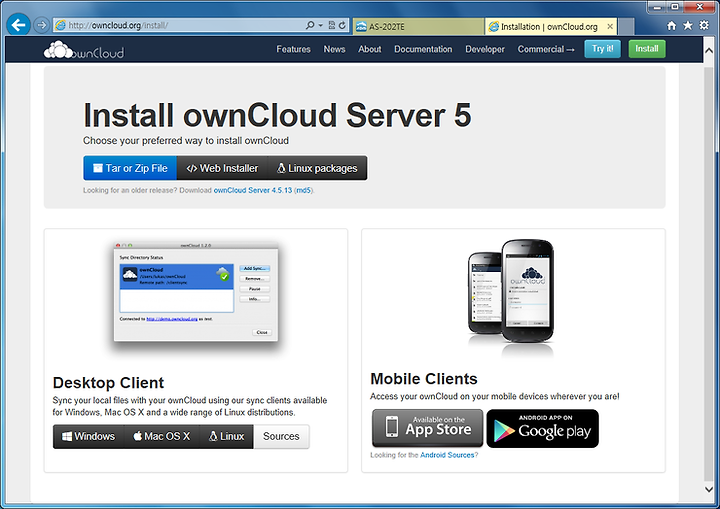Go back with the browser back arrow
720x509 pixels.
[18, 25]
